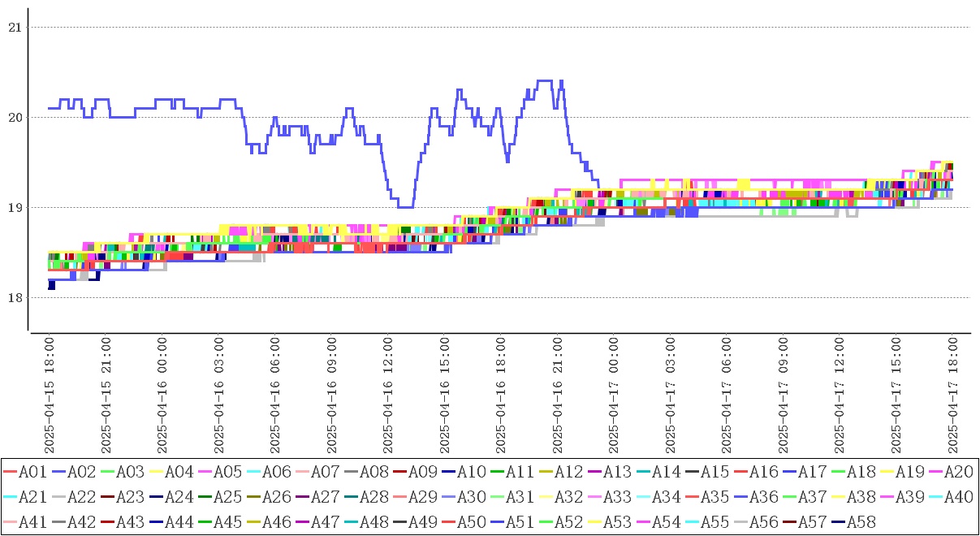Viewport: 980px width, 536px height.
Task: Toggle A56 in the chart legend
Action: tap(763, 521)
